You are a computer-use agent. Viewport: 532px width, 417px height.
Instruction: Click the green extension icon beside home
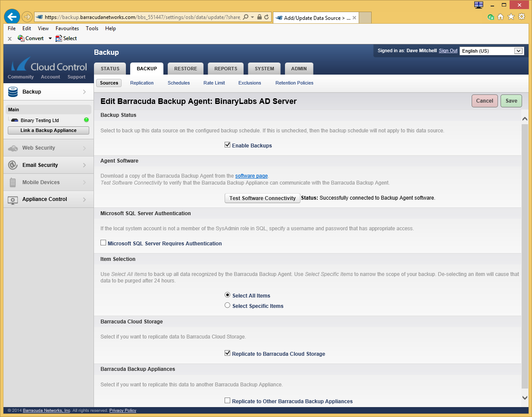tap(491, 17)
